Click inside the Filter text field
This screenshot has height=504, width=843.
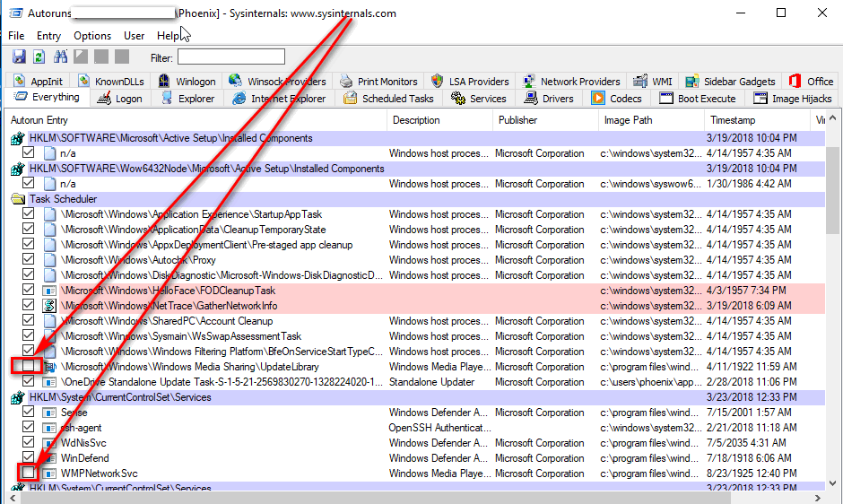pos(230,57)
